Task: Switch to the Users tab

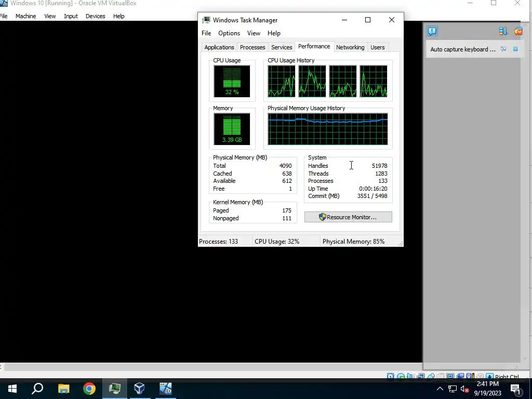Action: pyautogui.click(x=378, y=47)
